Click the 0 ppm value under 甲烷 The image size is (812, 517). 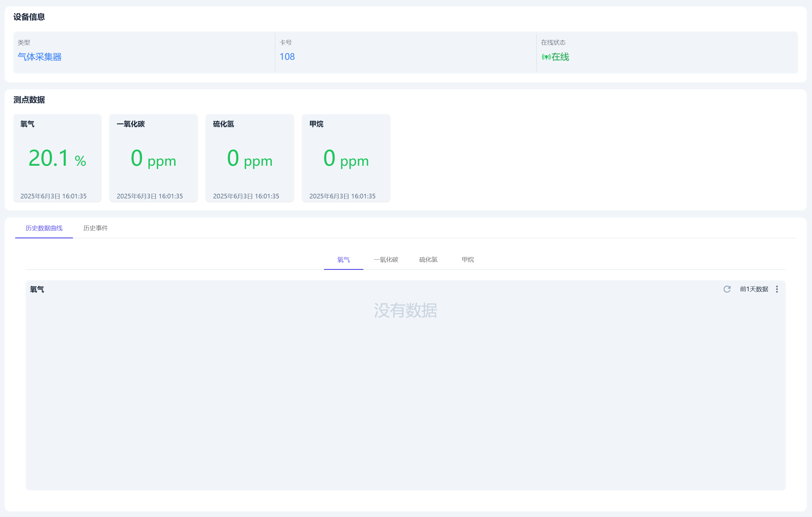coord(346,158)
